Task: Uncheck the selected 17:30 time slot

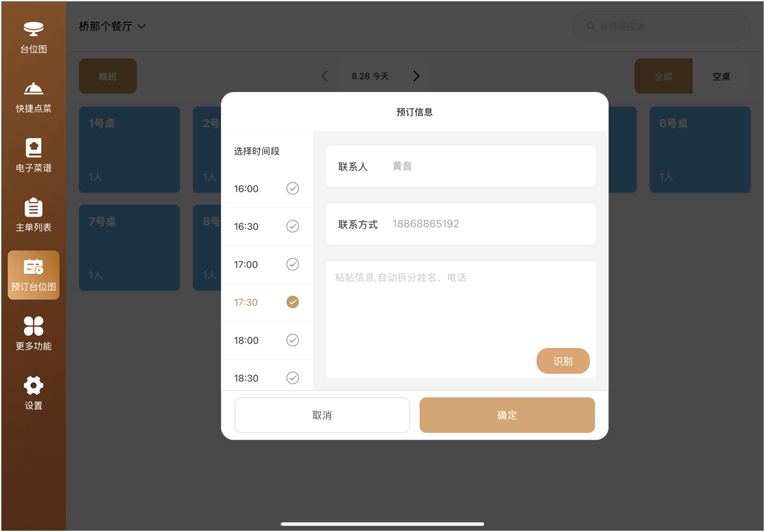Action: pos(293,302)
